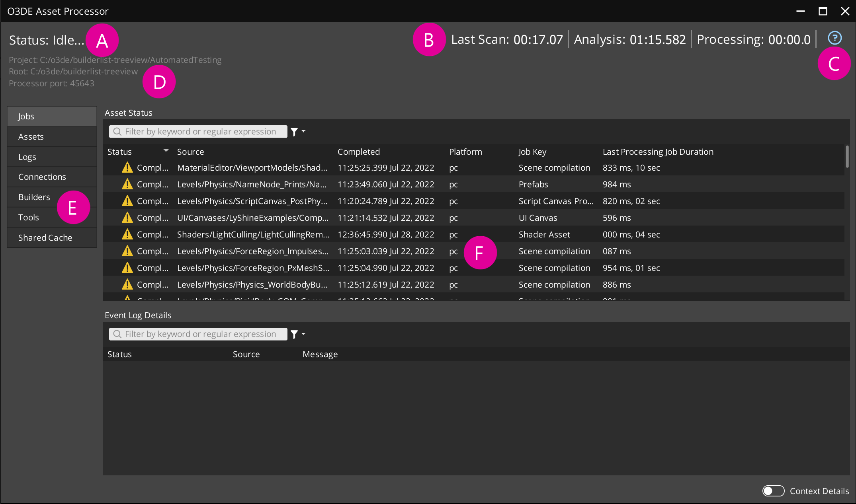Sort by Job Key column header

click(532, 152)
